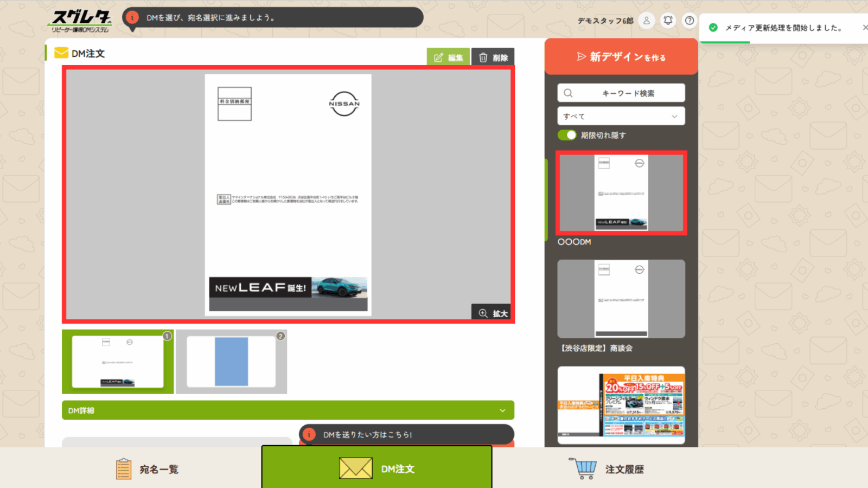Click the orange info icon in top banner
This screenshot has width=868, height=488.
tap(132, 17)
